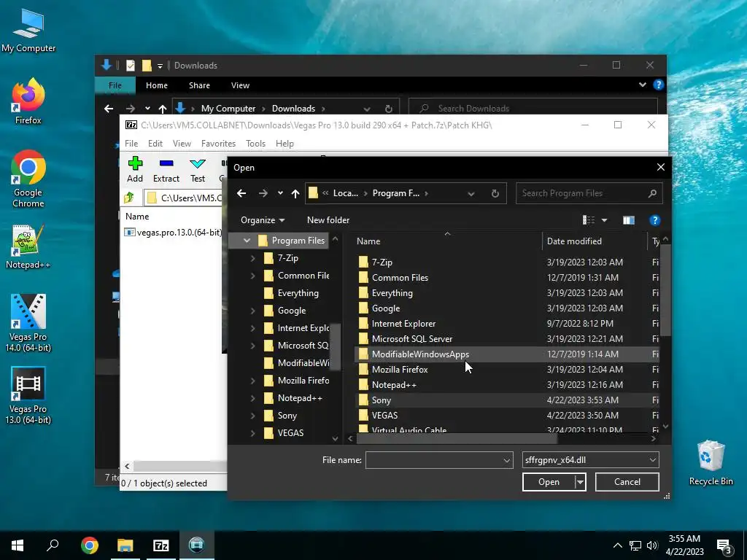This screenshot has width=747, height=560.
Task: Expand the VEGAS tree node
Action: 253,433
